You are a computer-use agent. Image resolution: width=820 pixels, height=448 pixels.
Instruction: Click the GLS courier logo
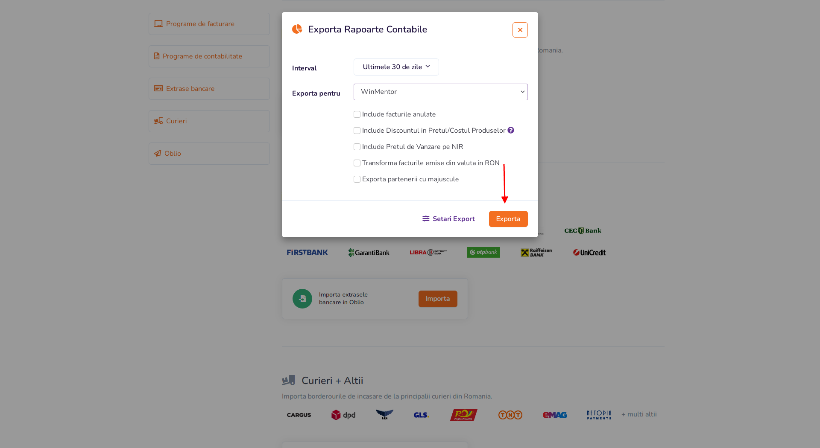[x=421, y=415]
